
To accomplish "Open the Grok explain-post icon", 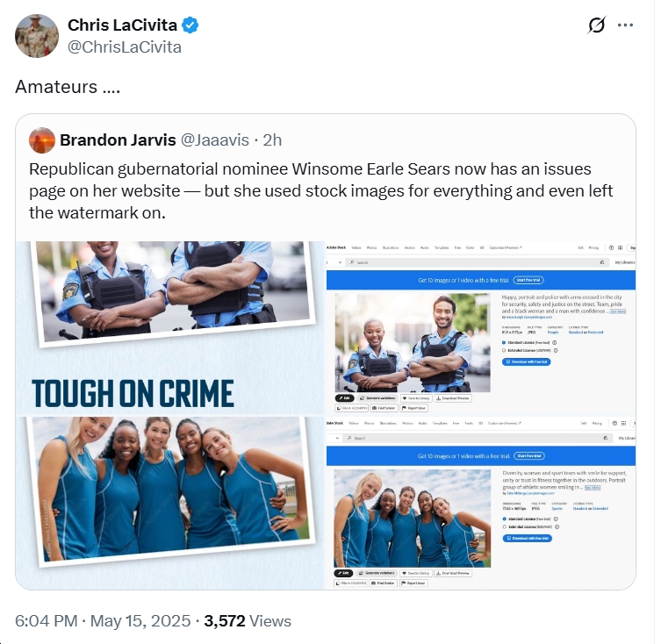I will pos(597,25).
